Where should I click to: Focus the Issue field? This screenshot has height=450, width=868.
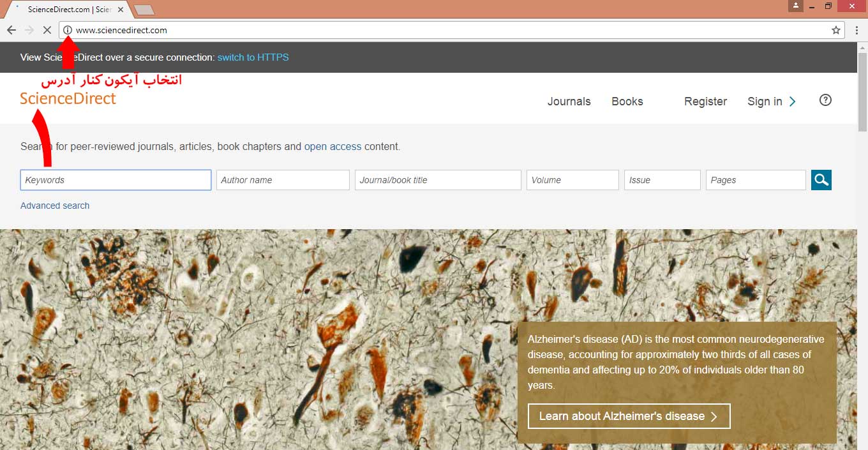coord(662,180)
